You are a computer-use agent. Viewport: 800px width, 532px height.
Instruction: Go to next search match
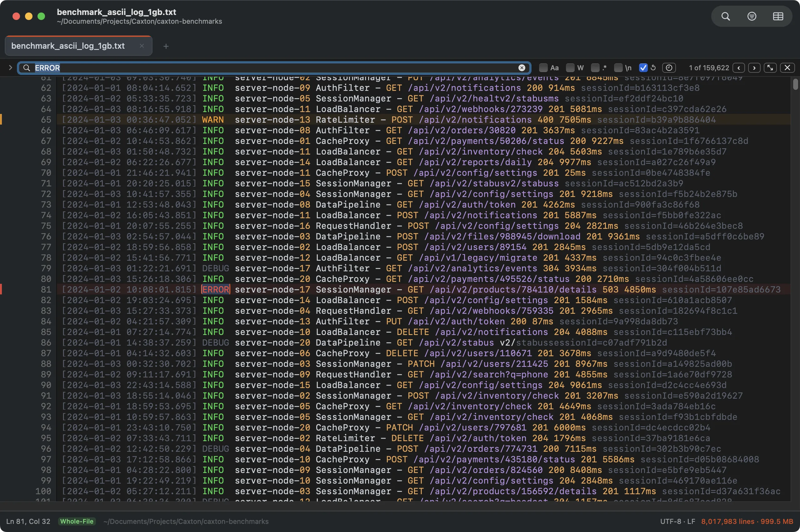click(x=754, y=68)
